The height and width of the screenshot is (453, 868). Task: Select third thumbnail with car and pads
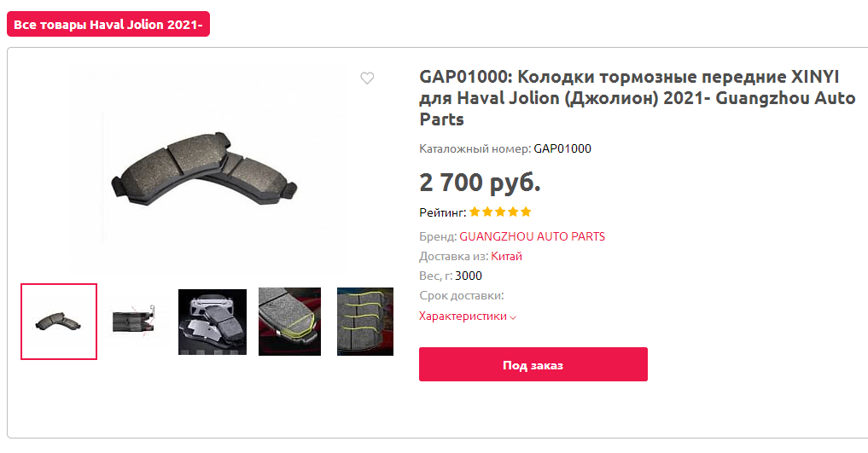click(x=213, y=322)
